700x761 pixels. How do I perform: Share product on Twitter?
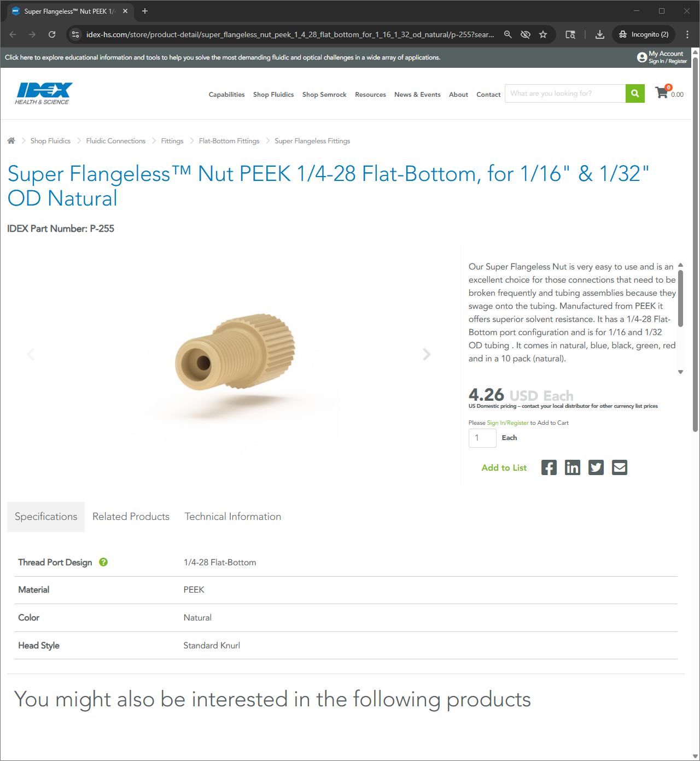click(x=596, y=467)
